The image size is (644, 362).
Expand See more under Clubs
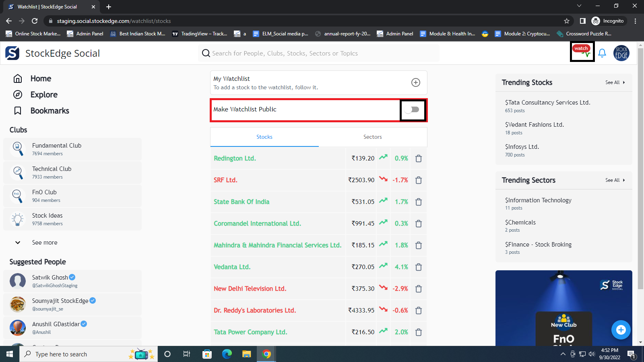[44, 242]
